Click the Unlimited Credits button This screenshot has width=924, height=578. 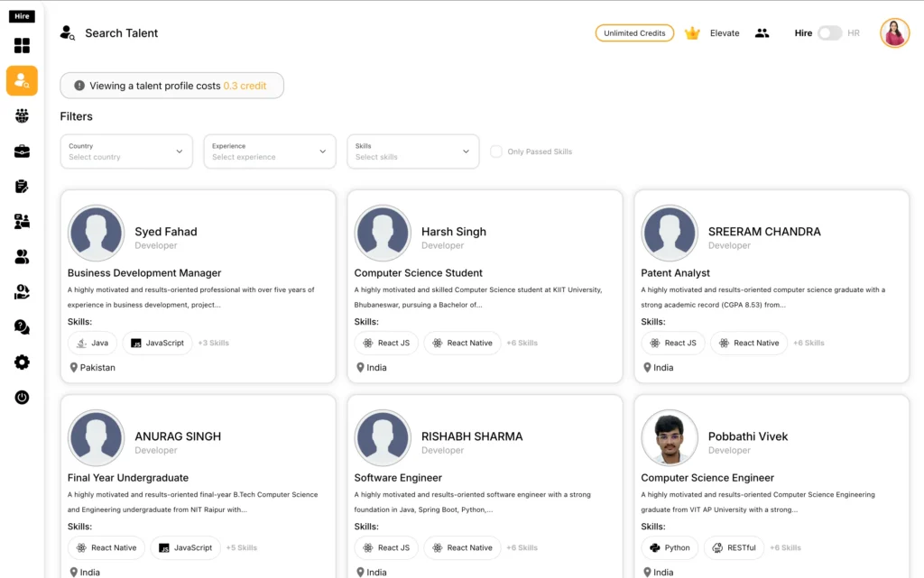tap(634, 33)
